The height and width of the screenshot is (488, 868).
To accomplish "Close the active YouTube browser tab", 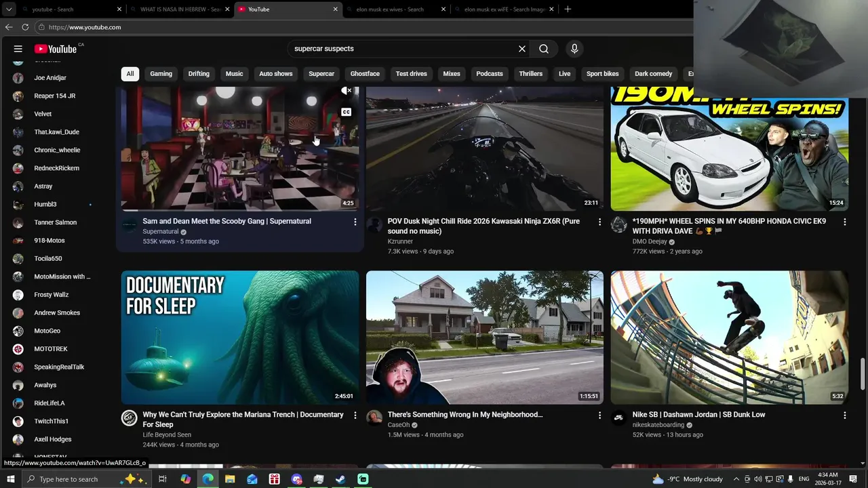I will click(335, 9).
